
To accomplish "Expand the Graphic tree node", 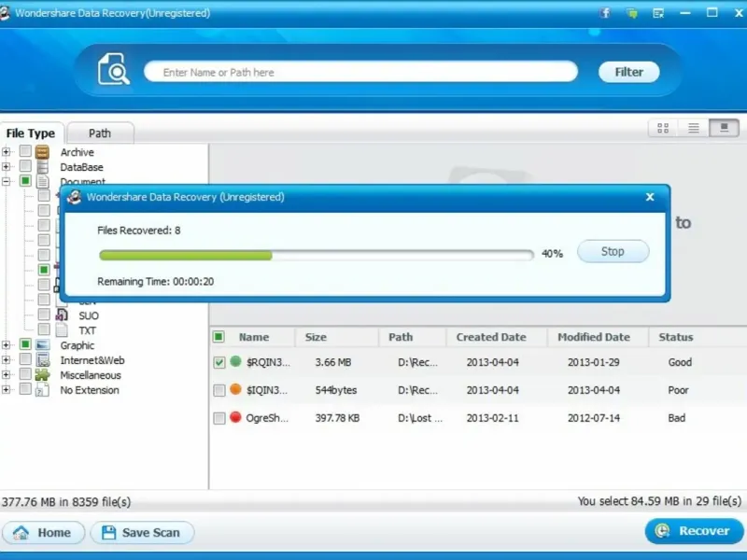I will (x=6, y=344).
